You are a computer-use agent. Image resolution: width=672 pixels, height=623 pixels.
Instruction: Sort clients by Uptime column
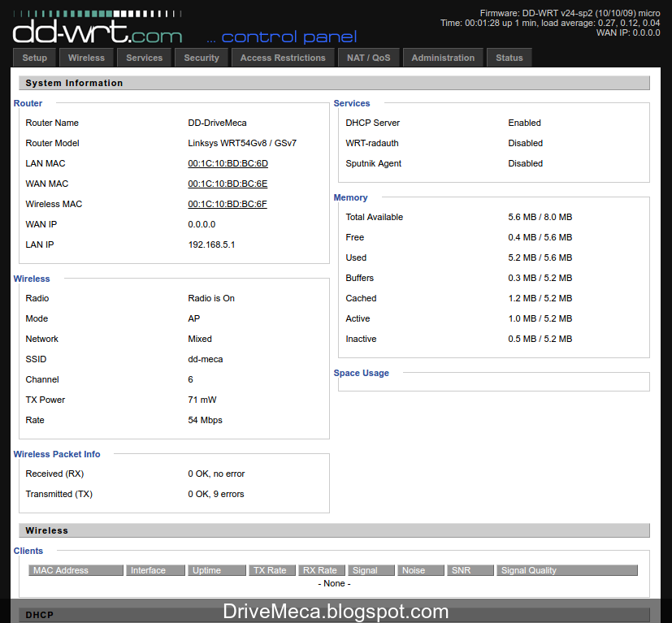point(216,569)
